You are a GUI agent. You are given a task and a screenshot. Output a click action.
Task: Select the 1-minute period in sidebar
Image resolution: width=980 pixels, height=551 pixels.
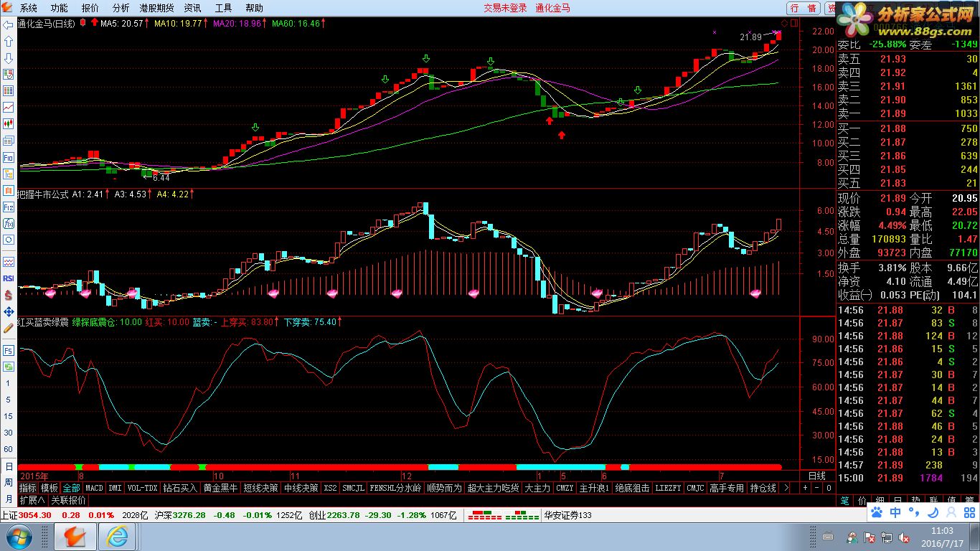[9, 383]
